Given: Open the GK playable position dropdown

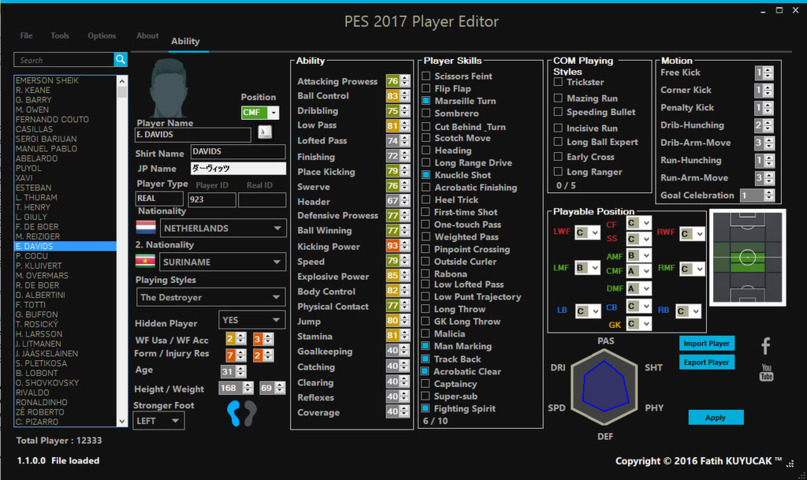Looking at the screenshot, I should click(x=639, y=324).
